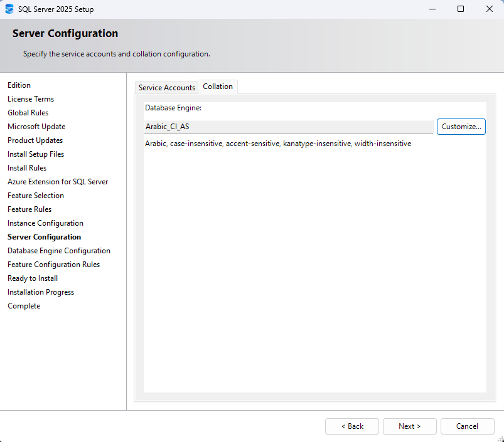Select the Microsoft Update step
The height and width of the screenshot is (442, 504).
[x=36, y=126]
